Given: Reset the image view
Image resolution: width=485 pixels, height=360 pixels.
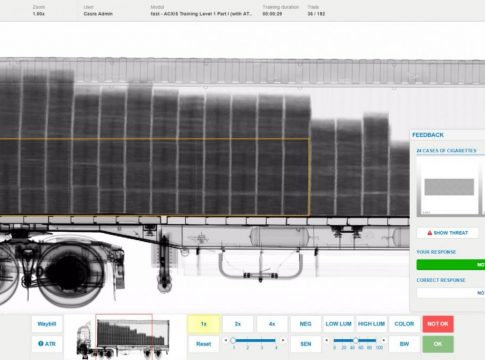Looking at the screenshot, I should point(204,344).
